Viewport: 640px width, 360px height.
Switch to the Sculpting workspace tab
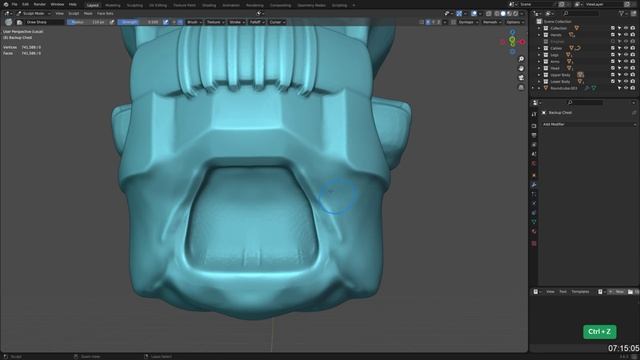[135, 5]
